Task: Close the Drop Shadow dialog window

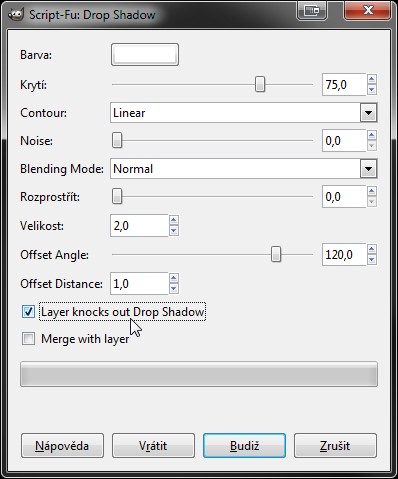Action: pos(368,11)
